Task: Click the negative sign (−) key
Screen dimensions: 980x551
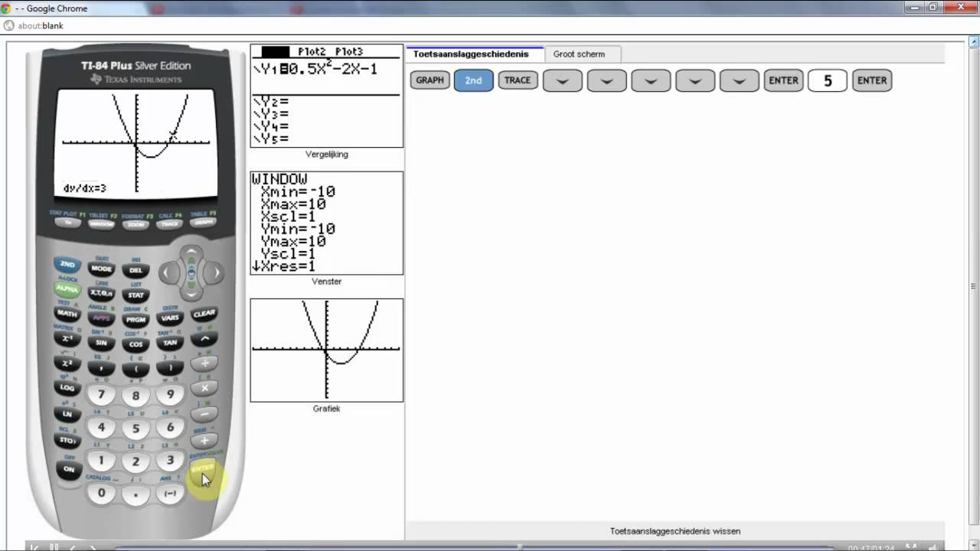Action: coord(170,494)
